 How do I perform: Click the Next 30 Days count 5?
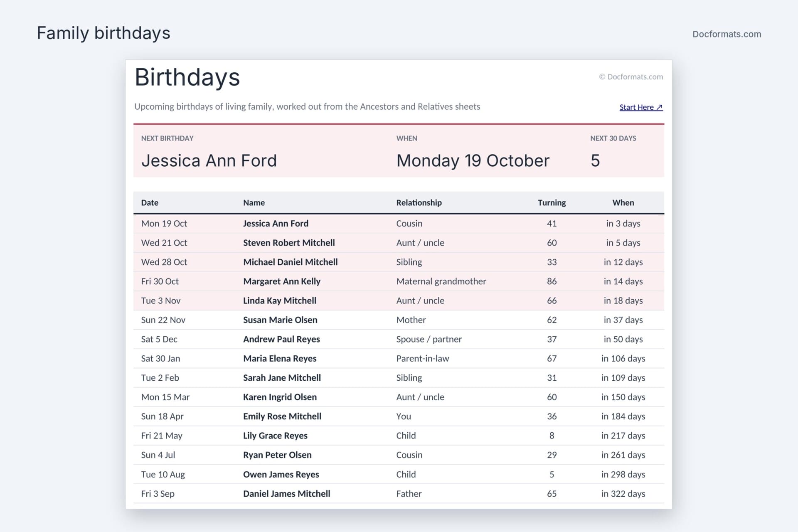pos(595,160)
